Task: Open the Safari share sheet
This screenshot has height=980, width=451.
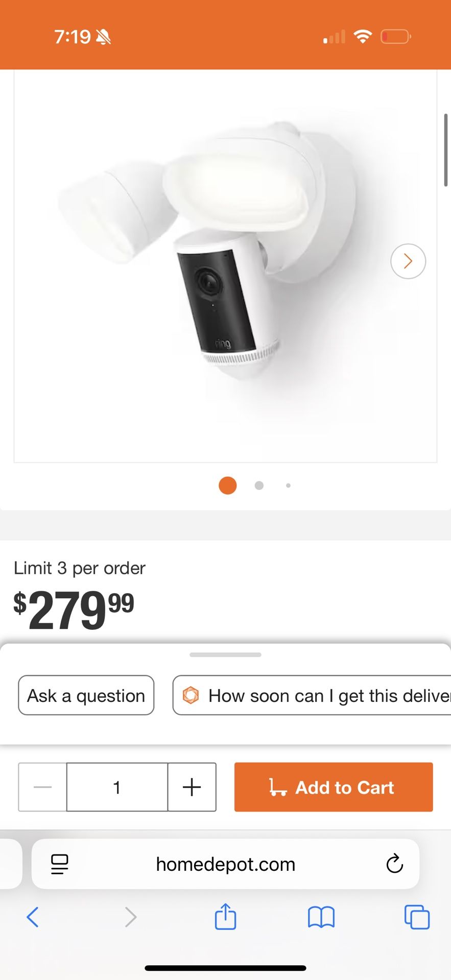Action: coord(225,917)
